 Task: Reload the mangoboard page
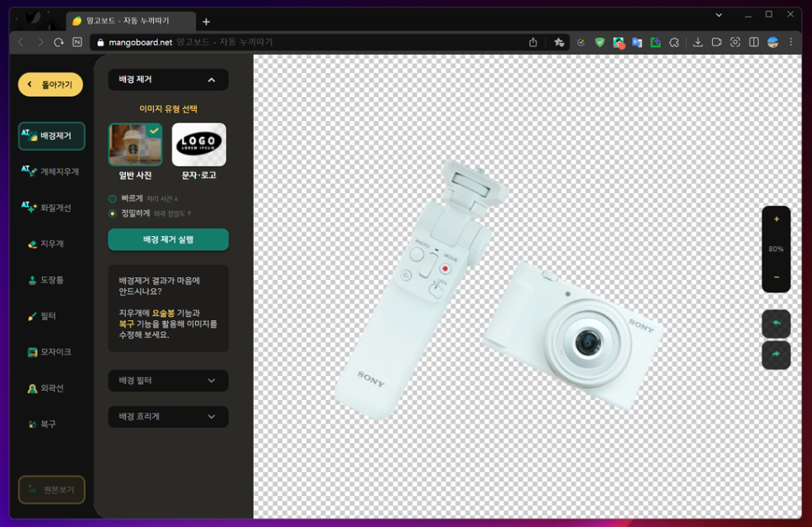point(59,43)
